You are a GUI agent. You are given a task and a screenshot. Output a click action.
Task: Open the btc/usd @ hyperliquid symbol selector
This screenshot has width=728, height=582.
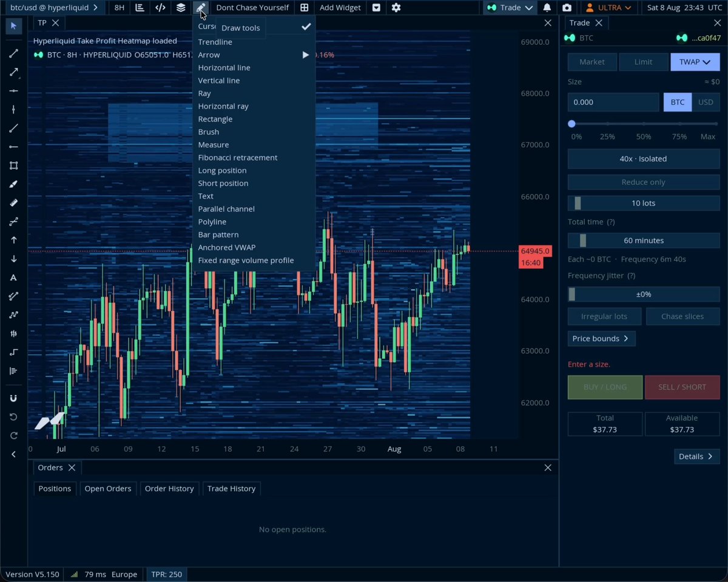pos(54,7)
